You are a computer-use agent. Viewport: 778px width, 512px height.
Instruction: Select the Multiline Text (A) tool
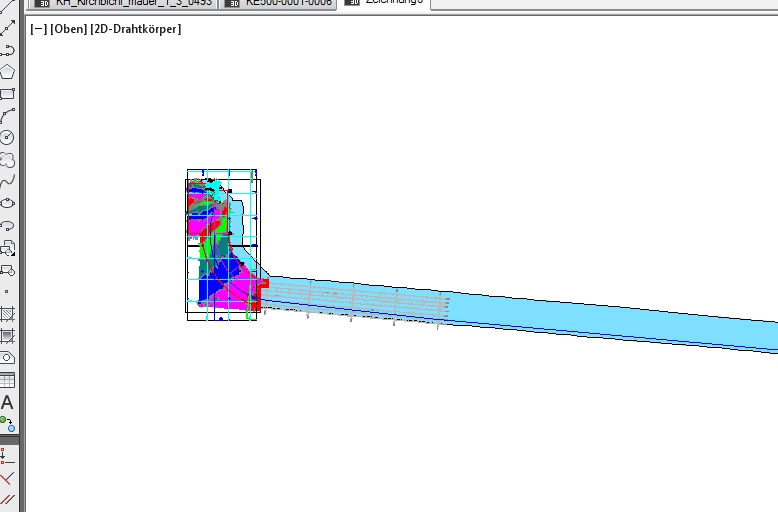tap(7, 402)
